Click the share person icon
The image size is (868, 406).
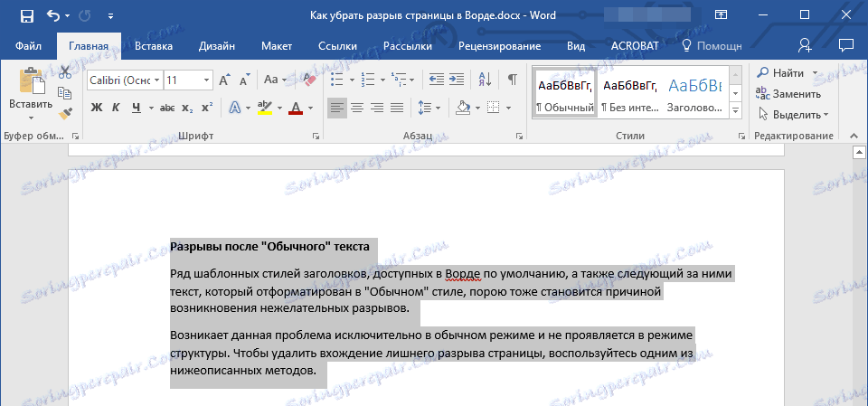(x=805, y=46)
